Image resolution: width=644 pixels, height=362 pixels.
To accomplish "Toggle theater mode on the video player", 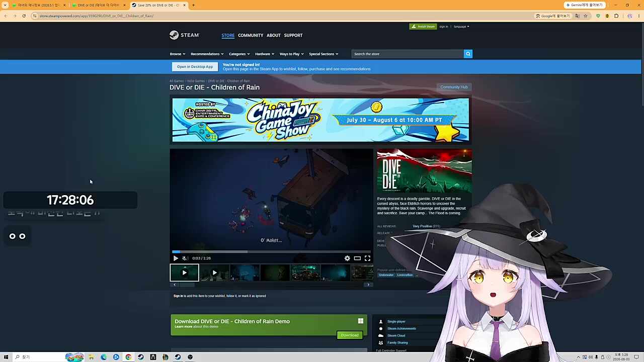I will click(357, 258).
